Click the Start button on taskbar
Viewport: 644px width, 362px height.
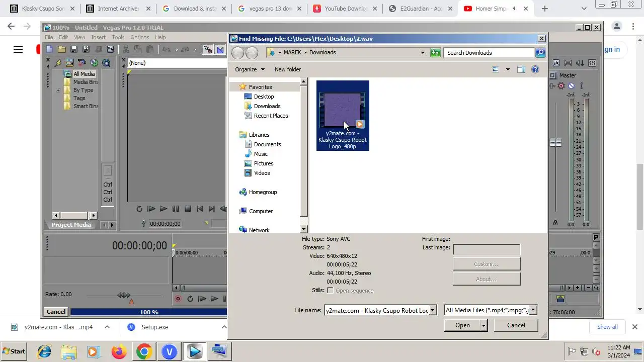point(15,351)
